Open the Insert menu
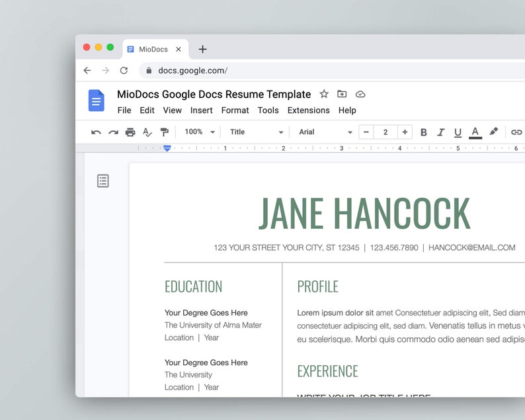Screen dimensions: 525x420 click(201, 110)
